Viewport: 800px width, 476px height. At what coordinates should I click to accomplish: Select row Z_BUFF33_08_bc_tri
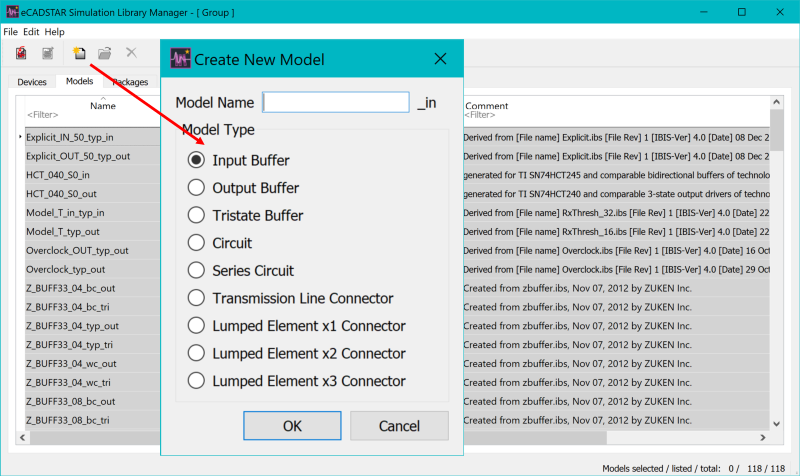click(x=67, y=420)
